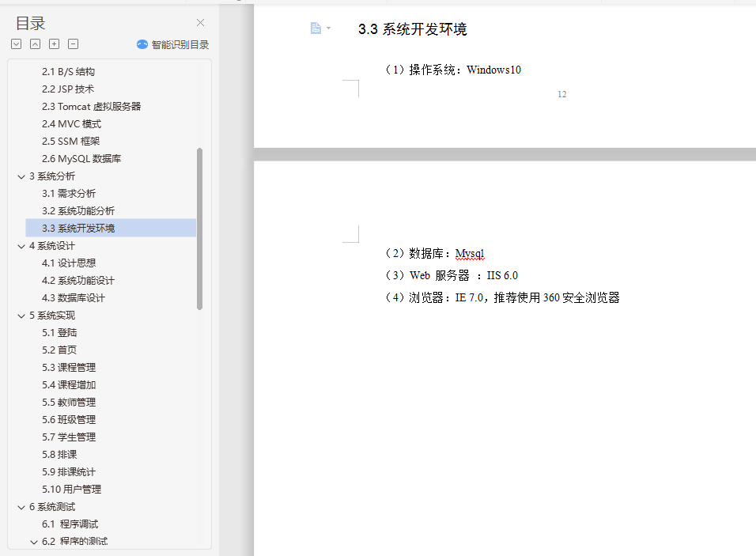The width and height of the screenshot is (756, 556).
Task: Navigate to 3.2 系统功能分析
Action: (78, 210)
